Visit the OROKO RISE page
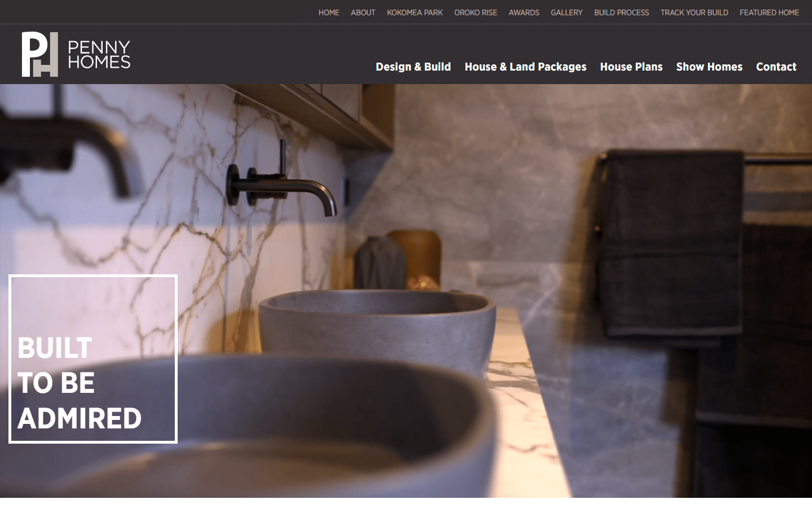812x508 pixels. 475,12
